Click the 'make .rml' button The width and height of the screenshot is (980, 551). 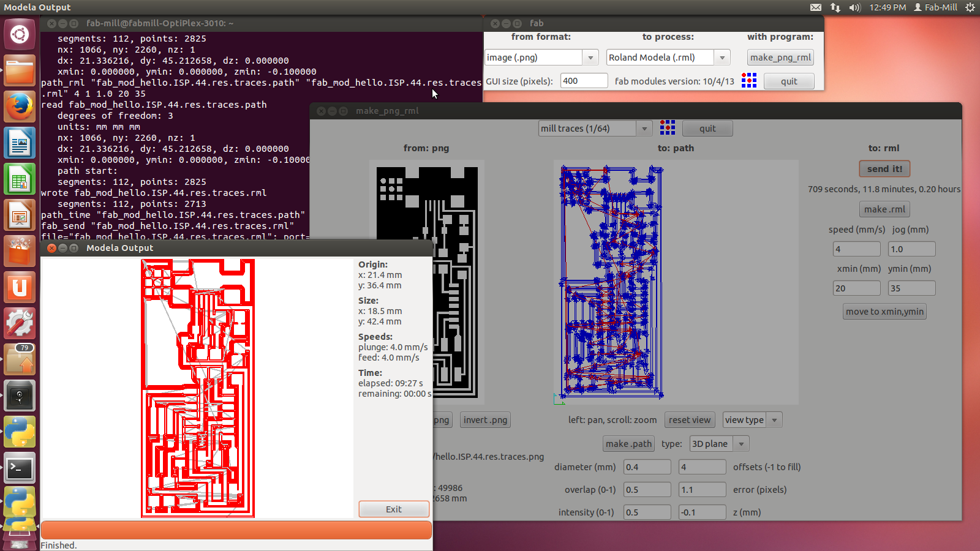[884, 209]
